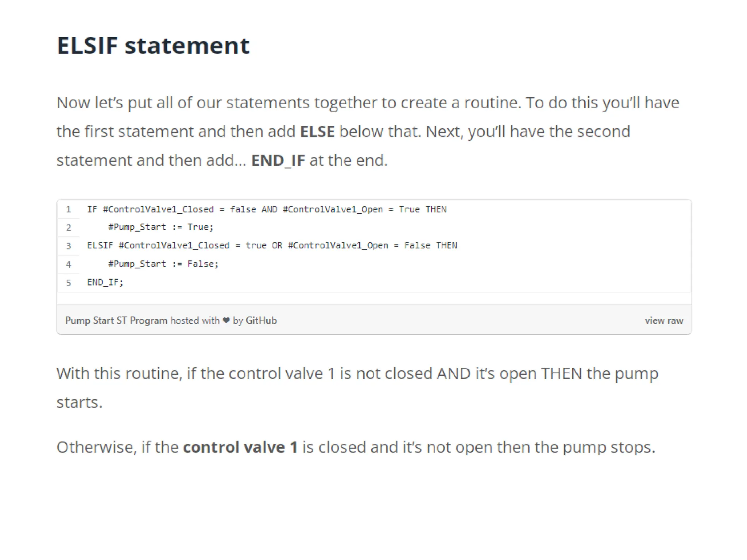Screen dimensions: 747x560
Task: Click the bold 'control valve 1' text
Action: [x=240, y=447]
